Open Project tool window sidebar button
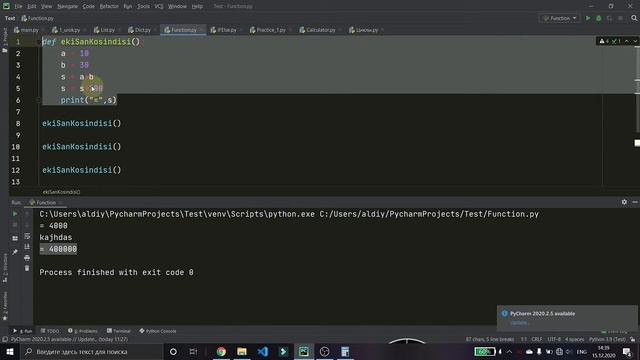Screen dimensions: 640x360 4,41
